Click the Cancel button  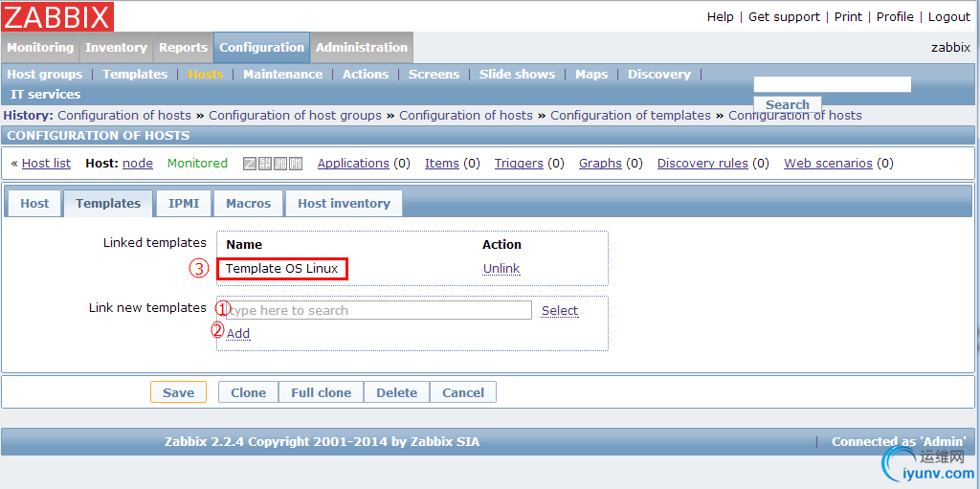point(463,392)
